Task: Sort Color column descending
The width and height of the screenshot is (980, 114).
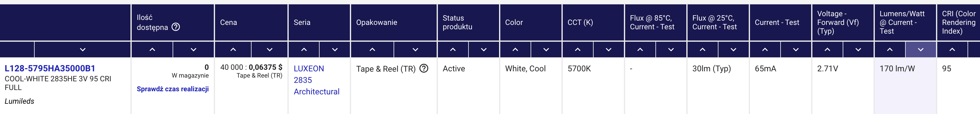Action: 546,50
